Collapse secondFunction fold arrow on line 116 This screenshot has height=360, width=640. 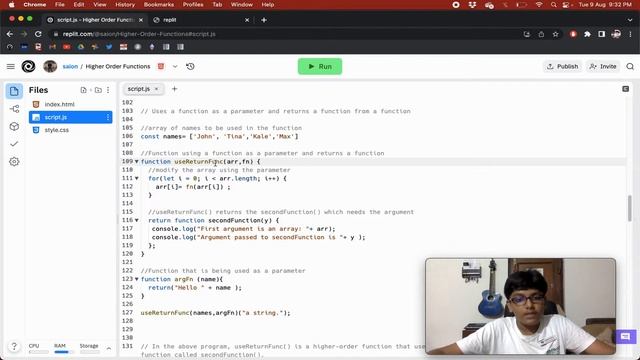[137, 220]
